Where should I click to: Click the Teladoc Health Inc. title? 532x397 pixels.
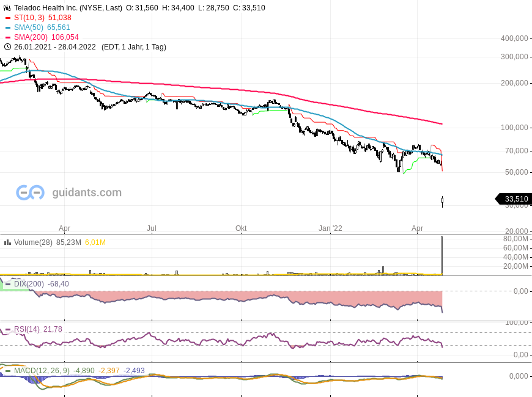pos(68,8)
